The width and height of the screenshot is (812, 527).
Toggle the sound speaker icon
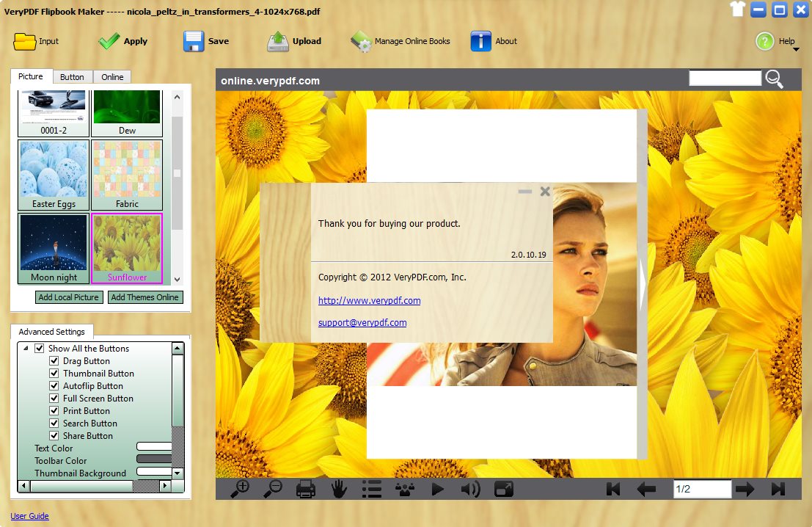pyautogui.click(x=470, y=489)
